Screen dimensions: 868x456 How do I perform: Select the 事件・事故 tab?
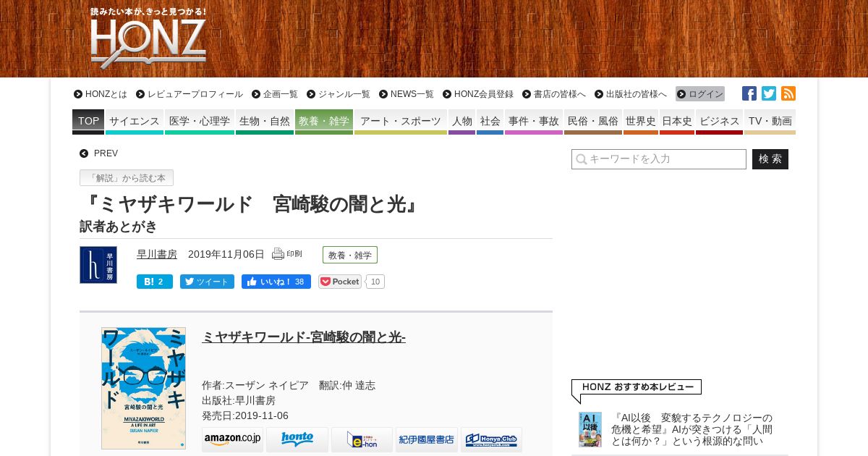pyautogui.click(x=534, y=122)
